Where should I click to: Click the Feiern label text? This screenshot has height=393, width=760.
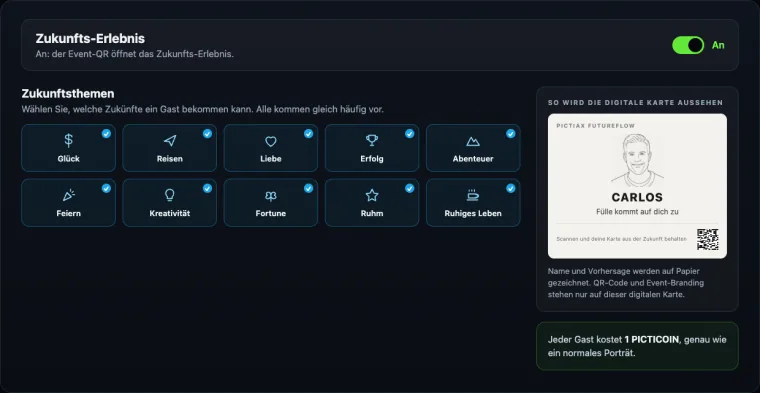[x=68, y=213]
